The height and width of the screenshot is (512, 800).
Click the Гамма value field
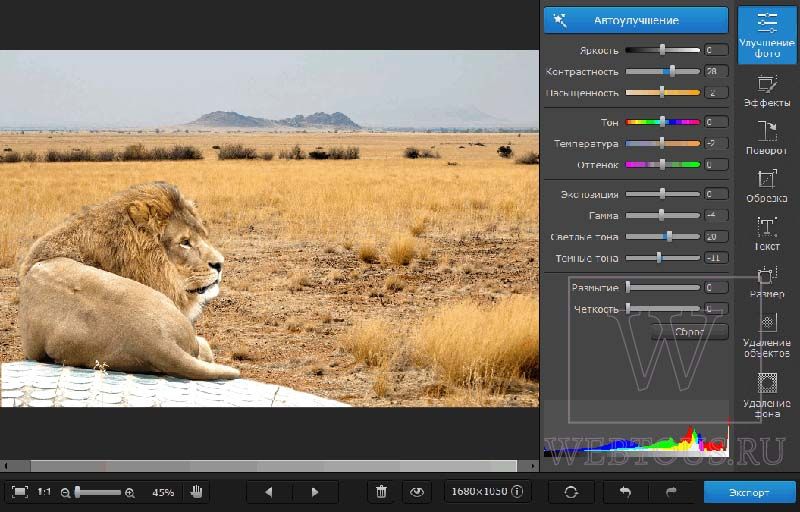tap(716, 215)
